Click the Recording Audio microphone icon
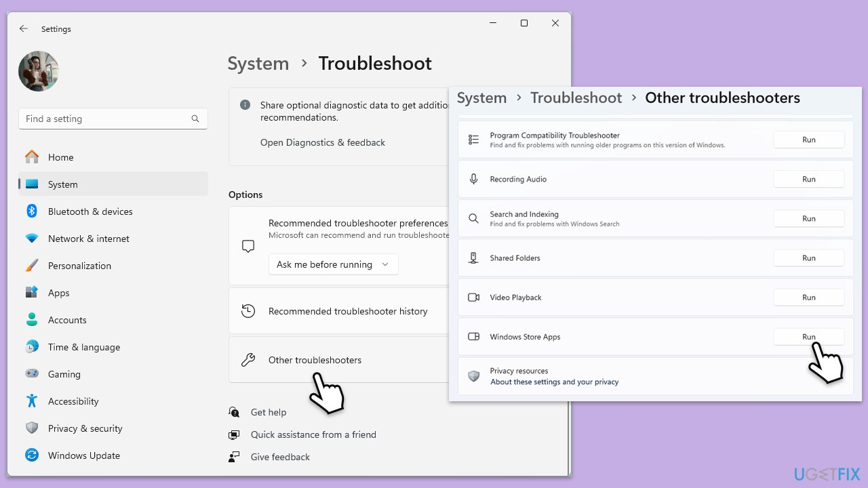This screenshot has width=868, height=488. click(474, 179)
